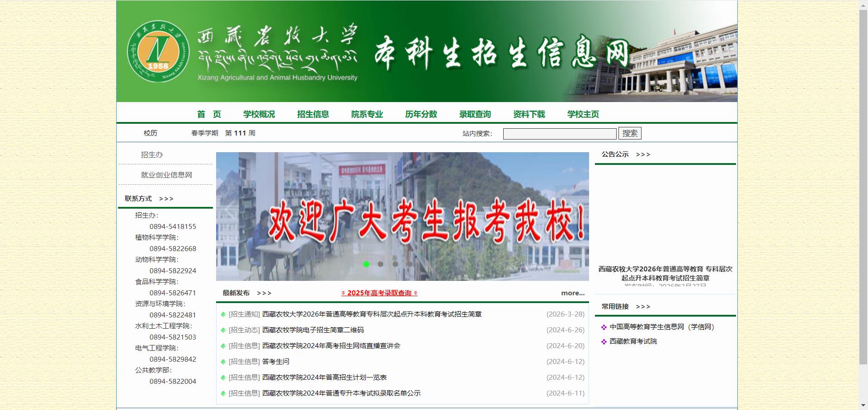
Task: Select the active green carousel dot
Action: tap(366, 265)
